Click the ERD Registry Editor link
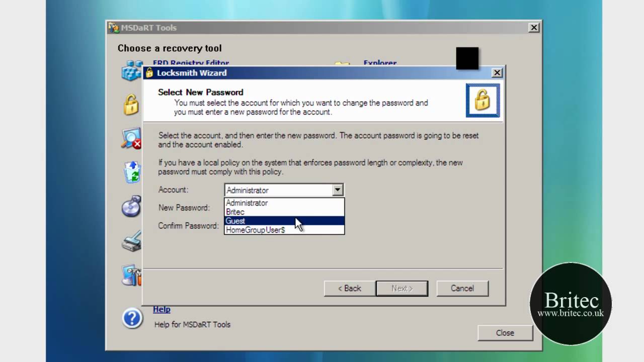 point(191,63)
